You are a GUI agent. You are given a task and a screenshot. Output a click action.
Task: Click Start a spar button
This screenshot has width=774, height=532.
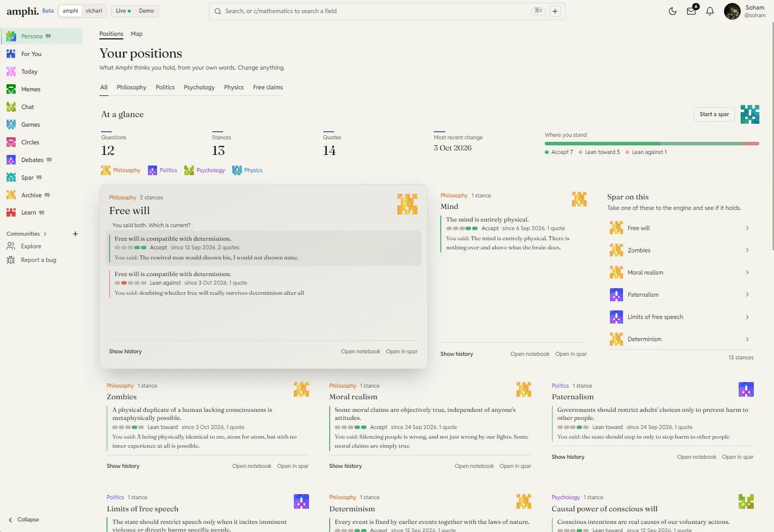pos(714,114)
